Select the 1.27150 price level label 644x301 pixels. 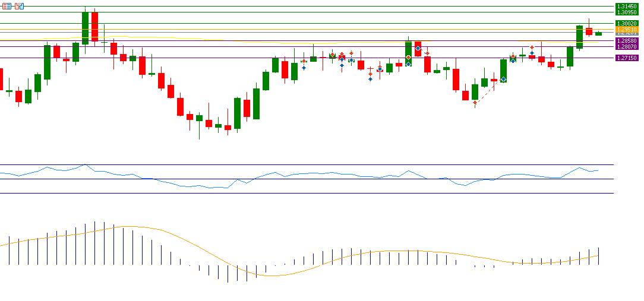(626, 58)
